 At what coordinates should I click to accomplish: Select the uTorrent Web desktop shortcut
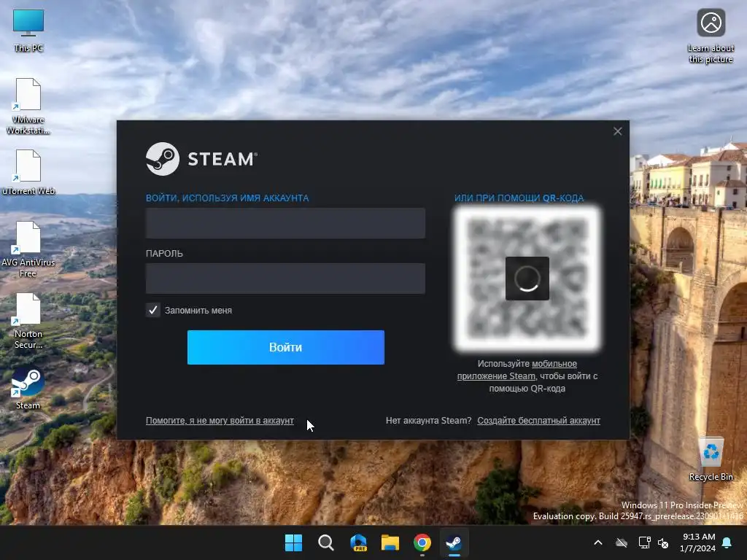click(28, 172)
